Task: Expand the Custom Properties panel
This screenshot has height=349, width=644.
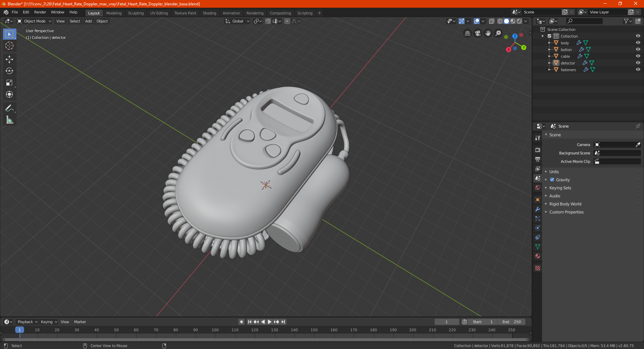Action: (566, 212)
